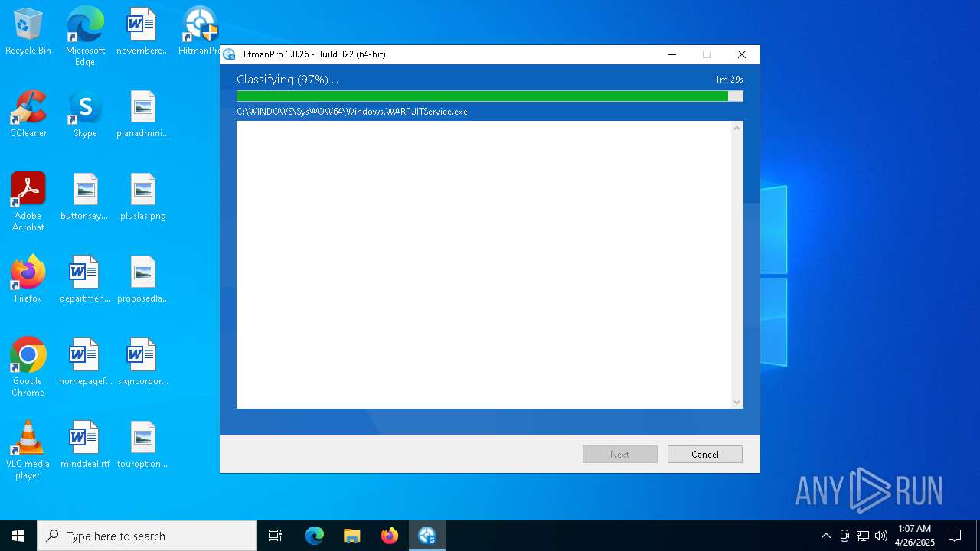The width and height of the screenshot is (980, 551).
Task: Open the Recycle Bin desktop icon
Action: pyautogui.click(x=28, y=31)
